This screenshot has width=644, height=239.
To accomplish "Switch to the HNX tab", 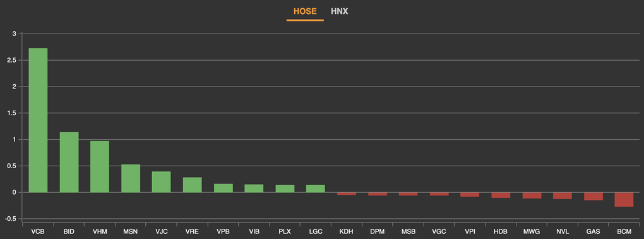I will pyautogui.click(x=339, y=11).
